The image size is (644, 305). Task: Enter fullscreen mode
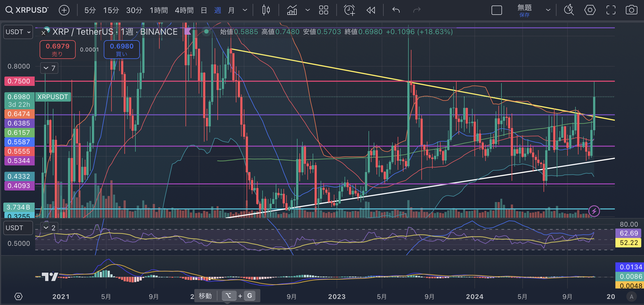pos(611,10)
